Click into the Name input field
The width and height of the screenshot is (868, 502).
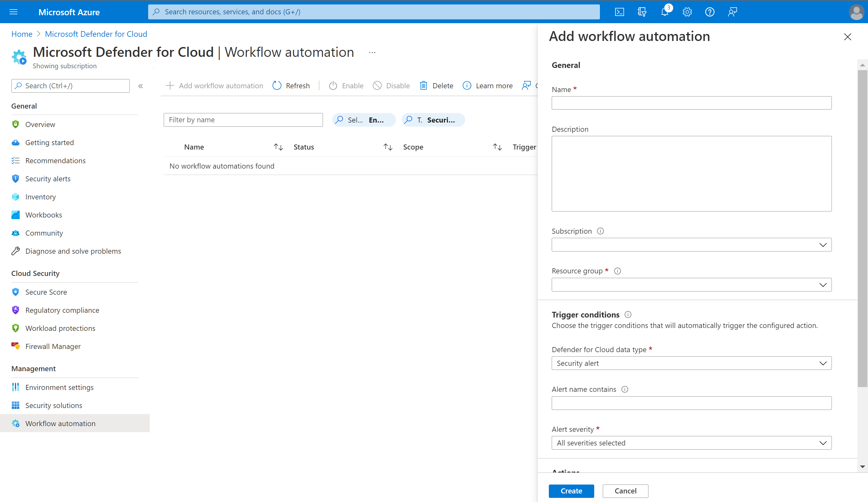coord(692,103)
